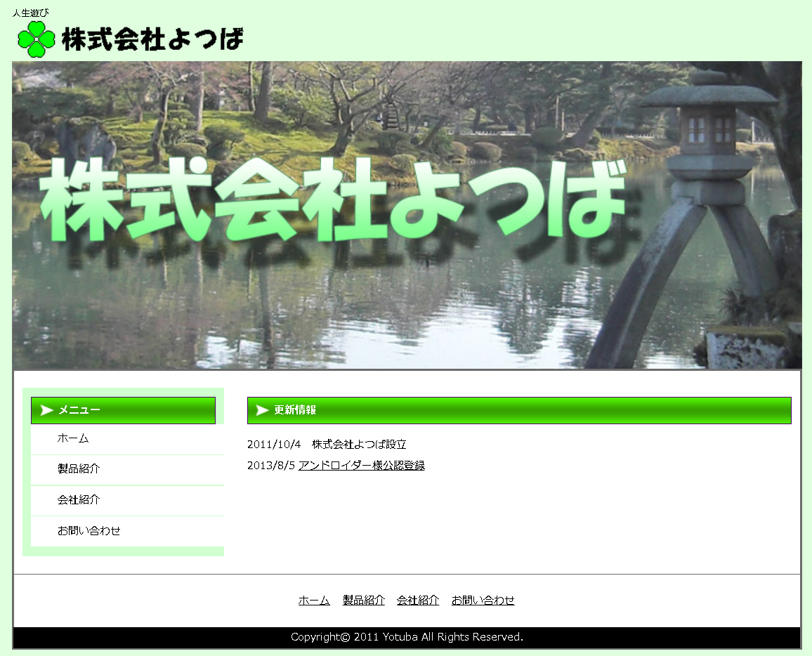Click the 2011/10/4 株式会社よつば設立 entry

tap(327, 445)
